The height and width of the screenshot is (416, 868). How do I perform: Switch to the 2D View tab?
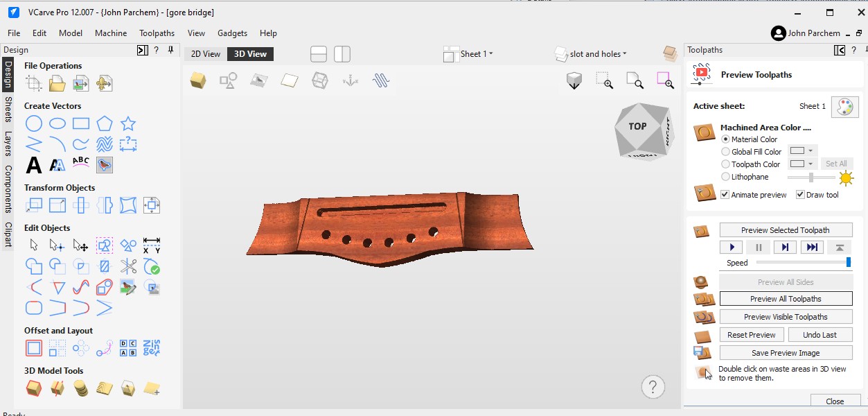[x=205, y=53]
